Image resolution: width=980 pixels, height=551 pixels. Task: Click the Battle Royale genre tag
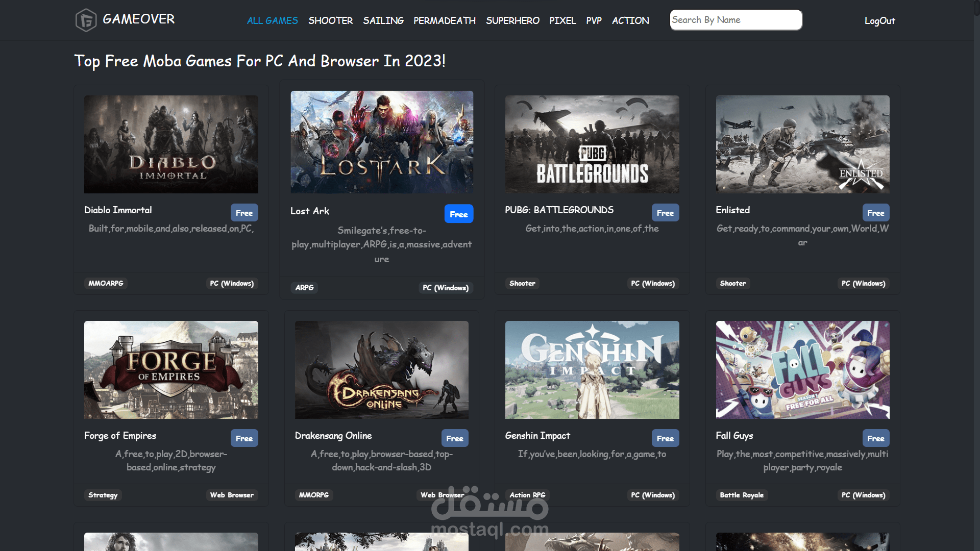tap(742, 495)
